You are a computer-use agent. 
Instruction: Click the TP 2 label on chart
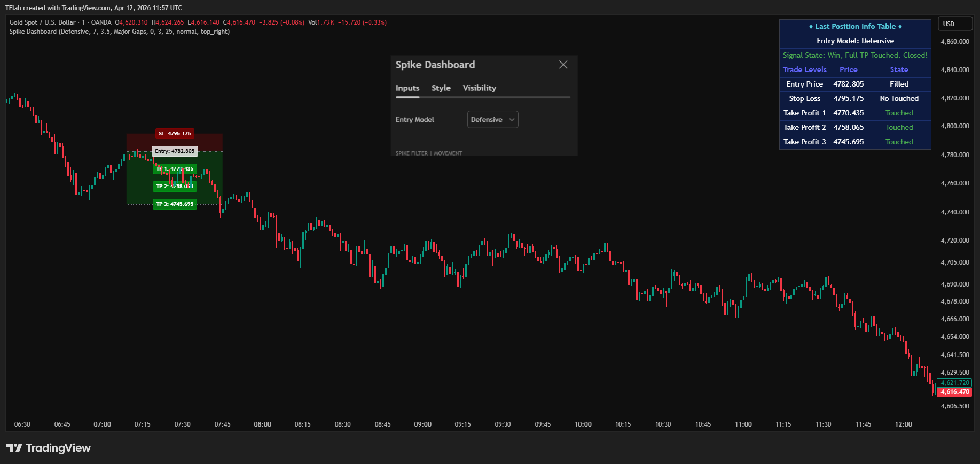pos(175,187)
